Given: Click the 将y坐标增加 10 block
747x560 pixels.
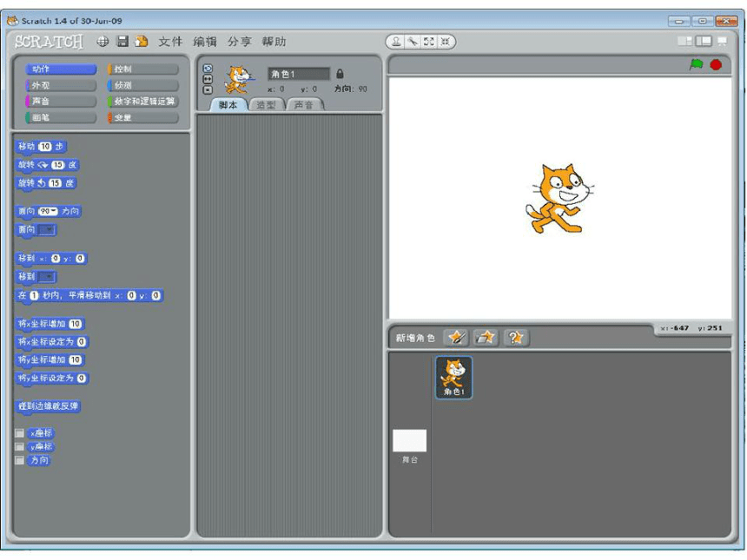Looking at the screenshot, I should coord(50,360).
